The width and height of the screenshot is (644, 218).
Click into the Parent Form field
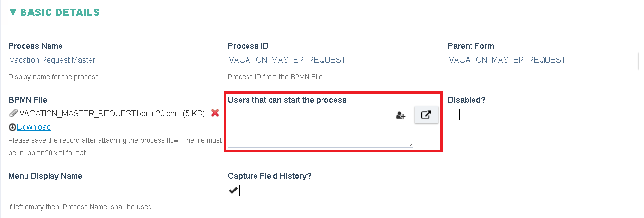tap(542, 60)
